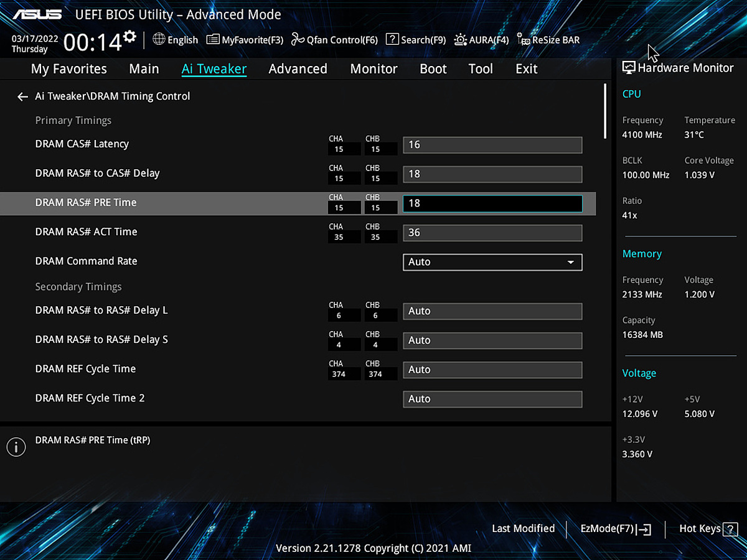
Task: Open the Exit tab
Action: (x=527, y=69)
